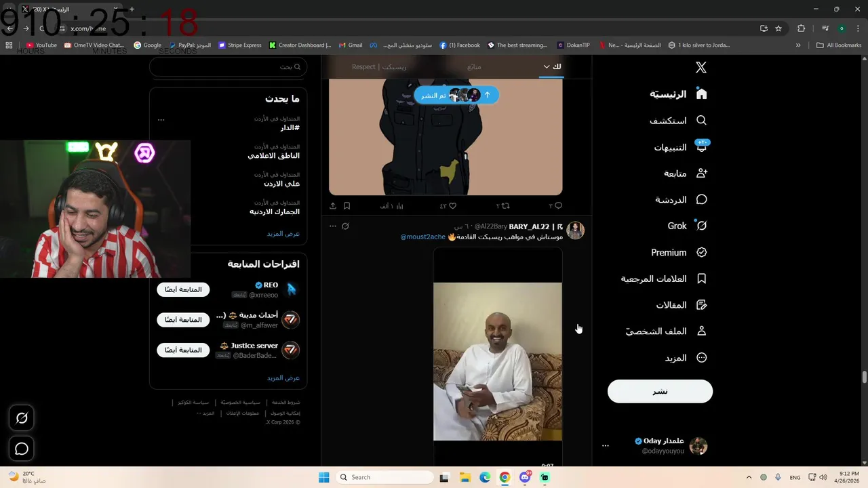Open trending topic الناطق الاعلامي
The width and height of the screenshot is (868, 488).
(x=273, y=155)
